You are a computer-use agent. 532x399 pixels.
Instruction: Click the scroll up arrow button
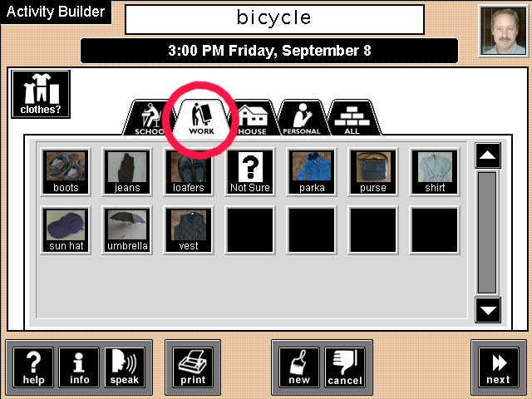coord(488,155)
